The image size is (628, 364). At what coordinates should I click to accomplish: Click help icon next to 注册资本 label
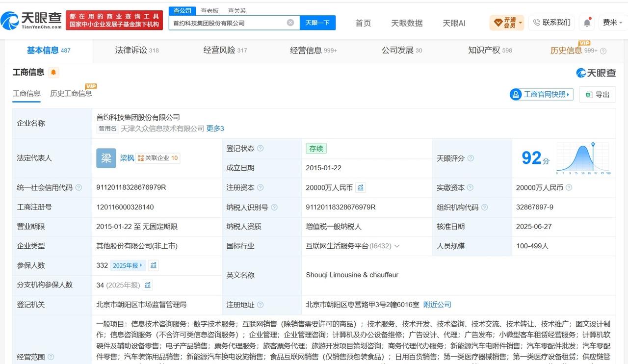260,187
